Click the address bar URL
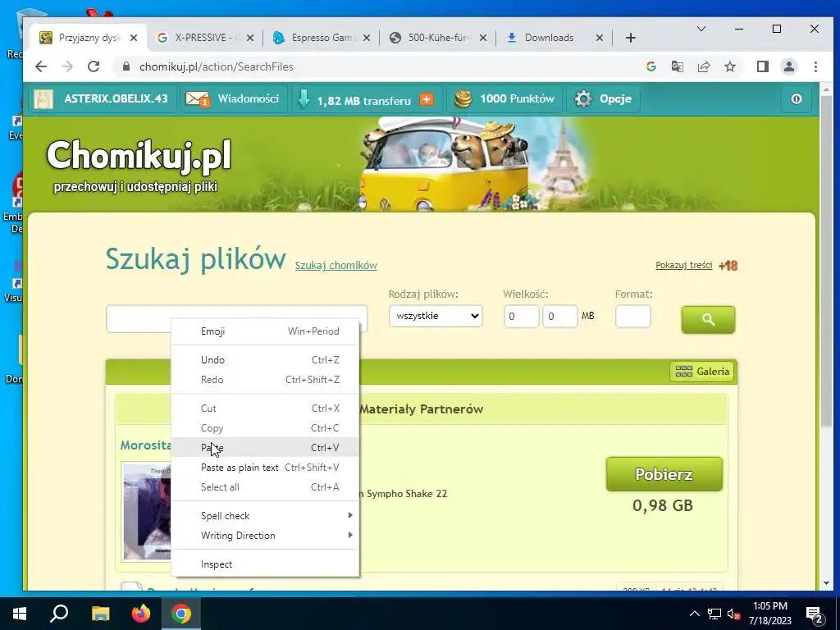 pos(217,66)
